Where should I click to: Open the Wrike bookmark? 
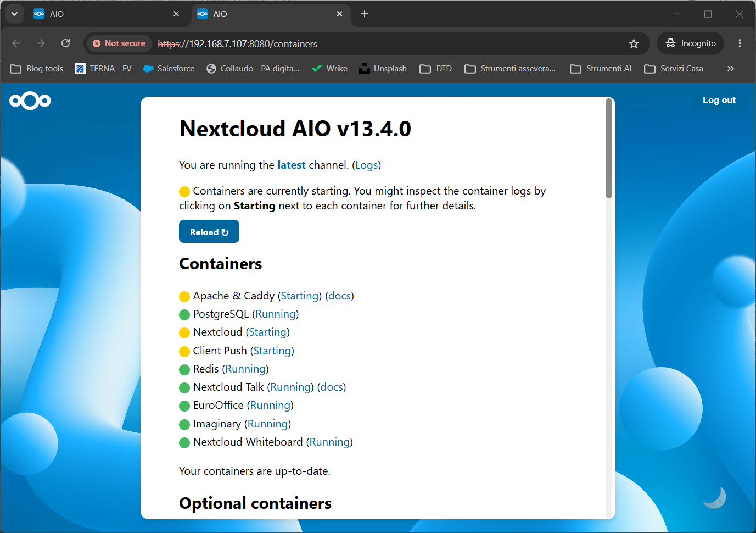pos(329,69)
